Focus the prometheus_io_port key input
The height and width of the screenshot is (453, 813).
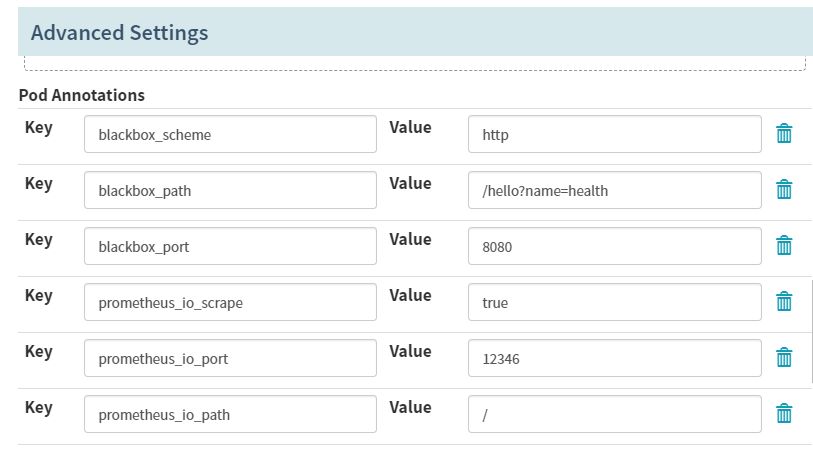pyautogui.click(x=230, y=358)
